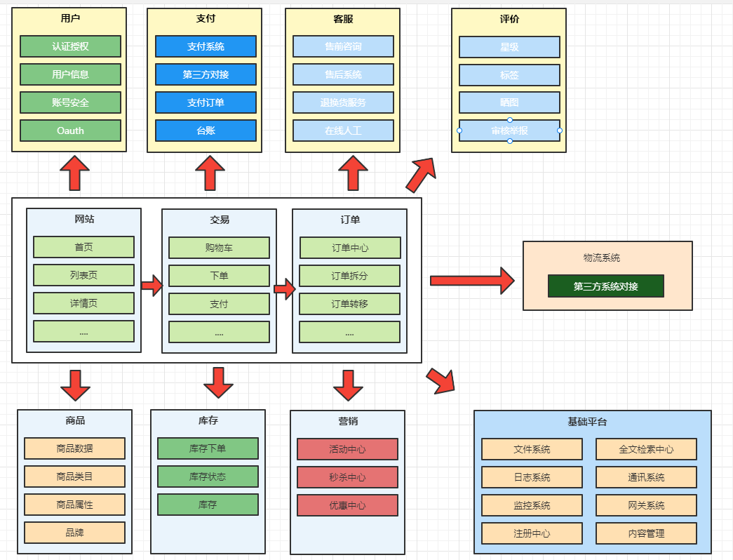Select diagonal red arrow pointing to 评价
Image resolution: width=733 pixels, height=560 pixels.
tap(421, 175)
